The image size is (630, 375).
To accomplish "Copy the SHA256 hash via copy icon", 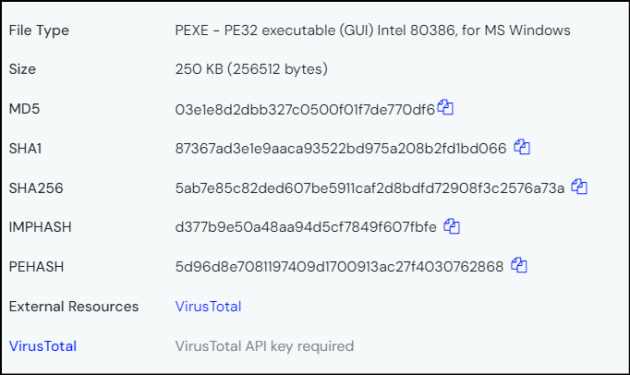I will (x=579, y=186).
